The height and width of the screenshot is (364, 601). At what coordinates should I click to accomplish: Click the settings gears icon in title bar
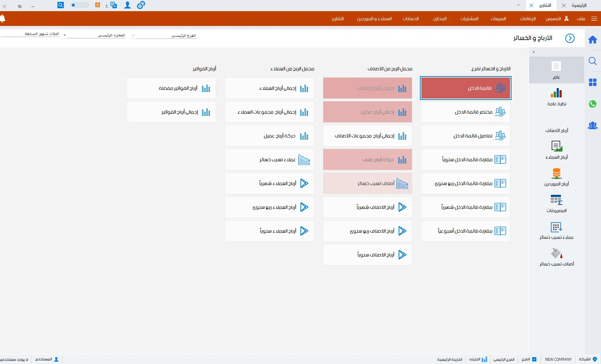(x=141, y=5)
